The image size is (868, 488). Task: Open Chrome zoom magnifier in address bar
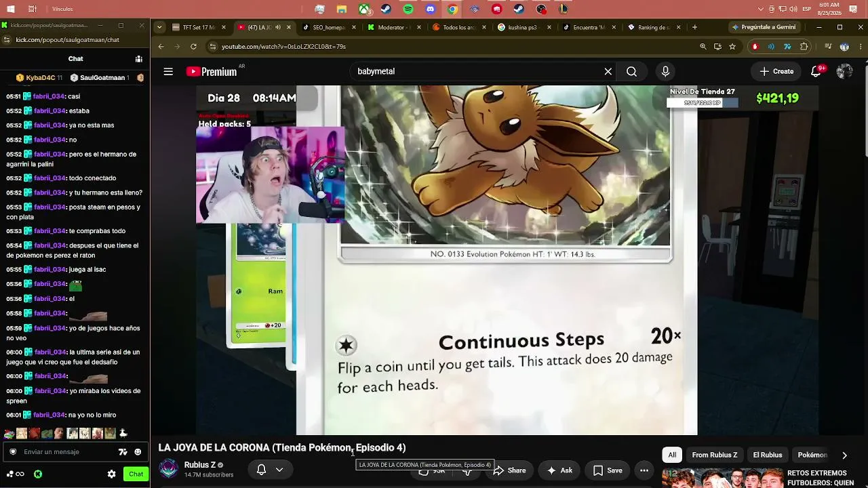703,47
